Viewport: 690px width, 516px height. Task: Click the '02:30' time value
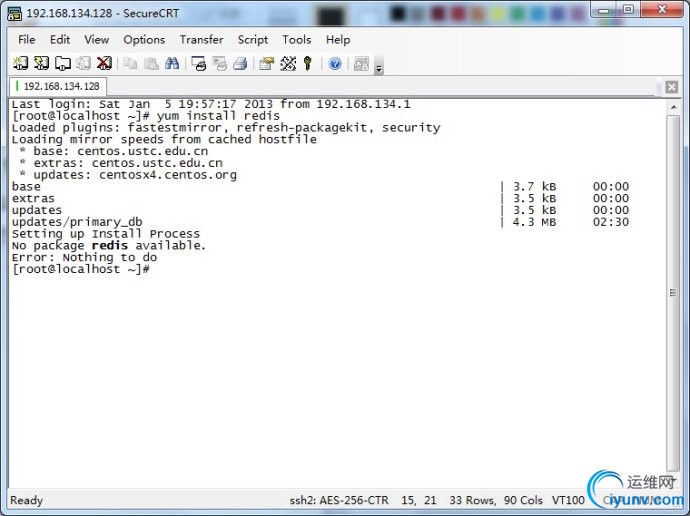(611, 222)
